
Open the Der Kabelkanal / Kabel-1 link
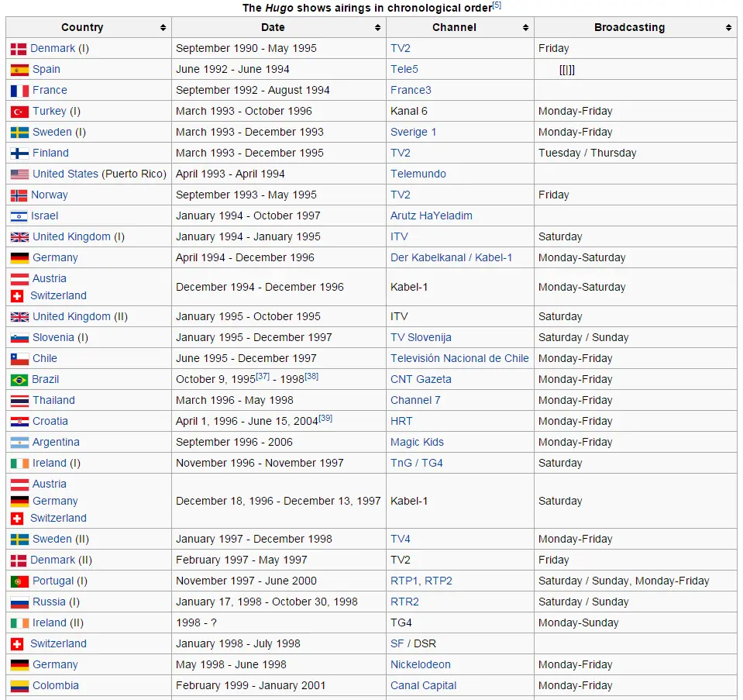tap(451, 257)
